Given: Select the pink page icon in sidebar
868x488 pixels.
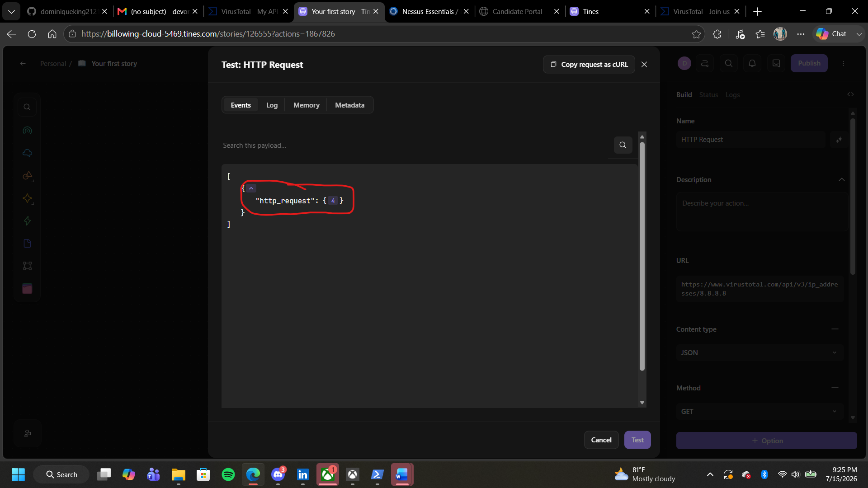Looking at the screenshot, I should pos(27,289).
